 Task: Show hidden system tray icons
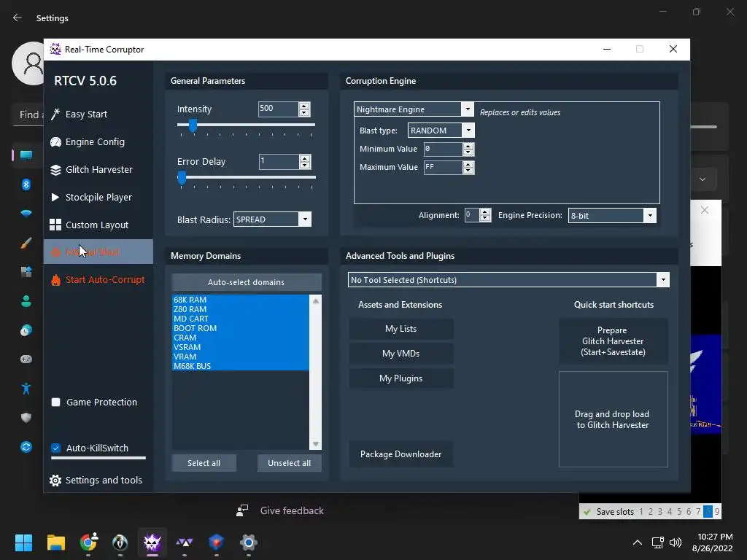[638, 542]
